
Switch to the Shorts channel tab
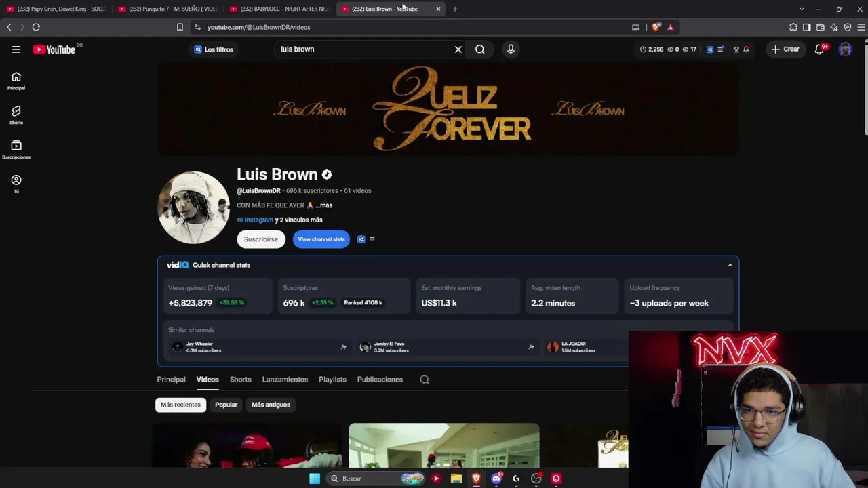tap(240, 380)
